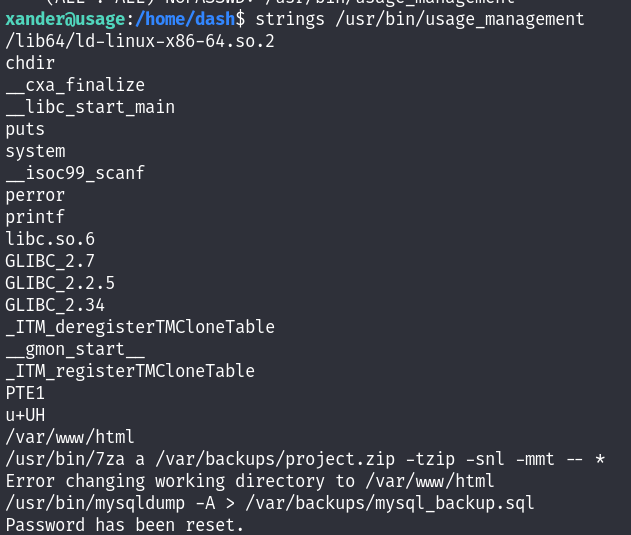Click the /lib64/ld-linux-x86-64.so.2 output line
Viewport: 631px width, 535px height.
coord(140,41)
